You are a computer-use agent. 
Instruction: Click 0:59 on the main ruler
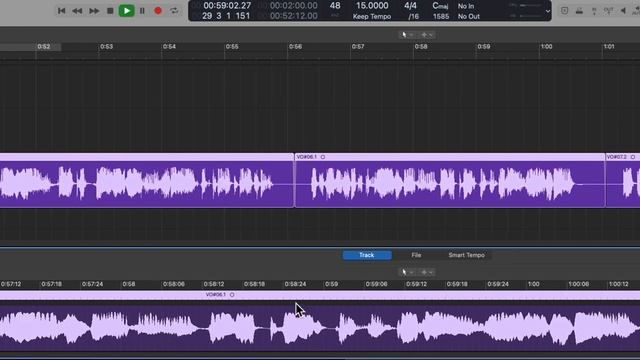click(484, 47)
